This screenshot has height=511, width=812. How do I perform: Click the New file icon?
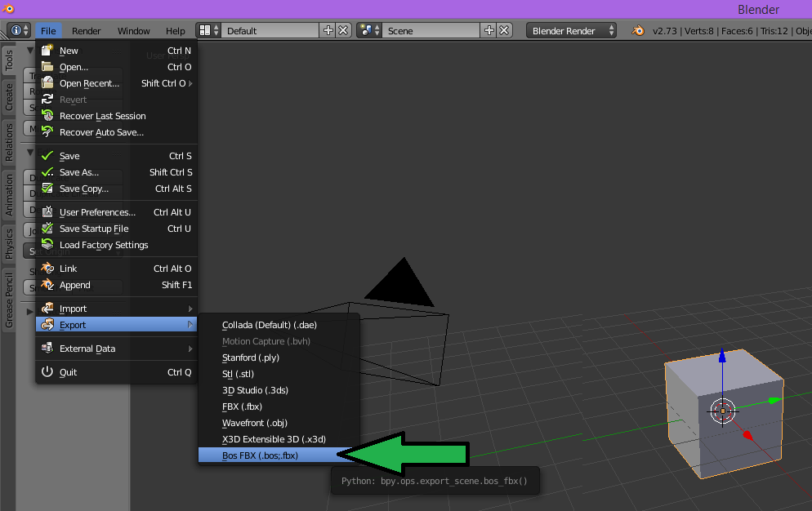pos(47,51)
